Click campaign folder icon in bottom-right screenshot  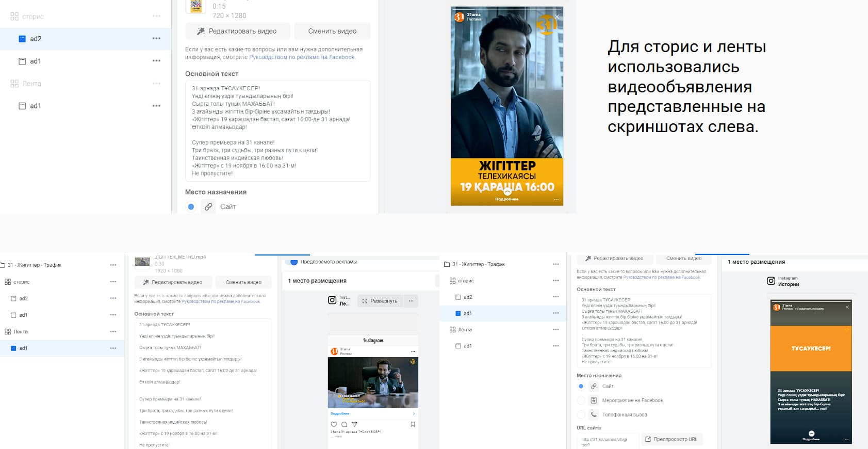point(447,264)
